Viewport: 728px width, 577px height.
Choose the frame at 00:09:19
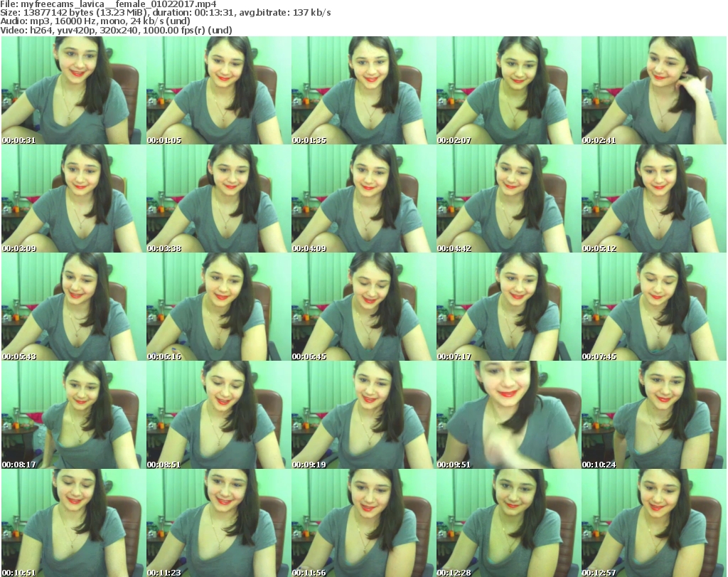point(363,415)
